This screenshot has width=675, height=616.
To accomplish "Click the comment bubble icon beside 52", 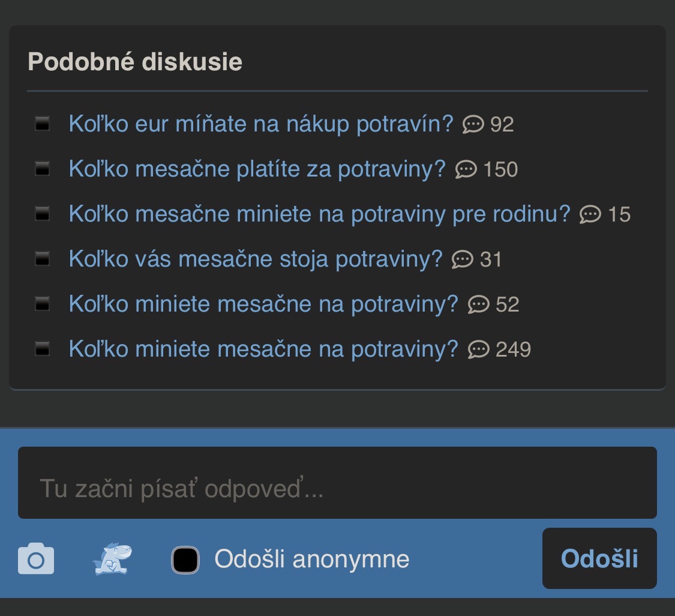I will 478,304.
